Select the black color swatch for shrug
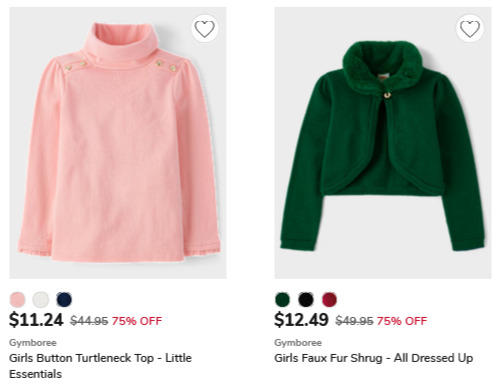The width and height of the screenshot is (495, 385). click(x=306, y=299)
